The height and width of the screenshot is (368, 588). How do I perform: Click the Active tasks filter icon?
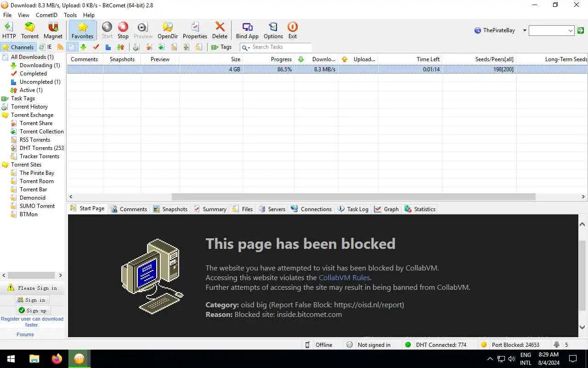point(120,47)
